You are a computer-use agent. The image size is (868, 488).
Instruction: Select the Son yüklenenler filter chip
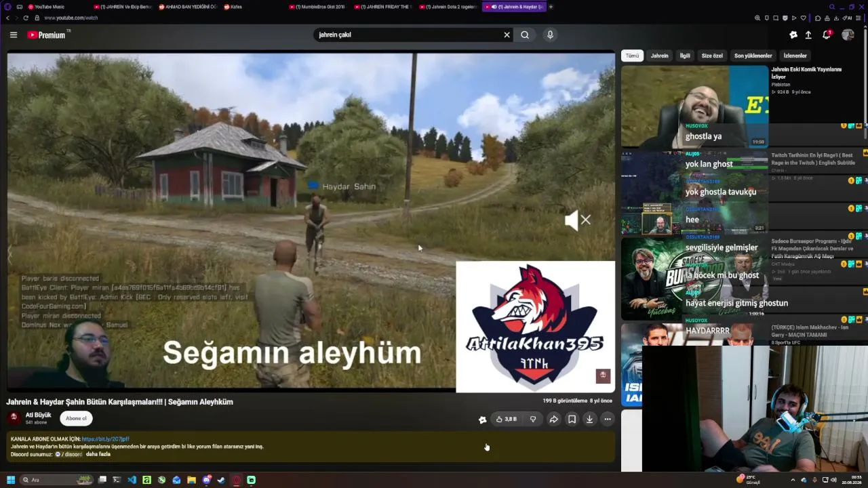click(x=753, y=56)
